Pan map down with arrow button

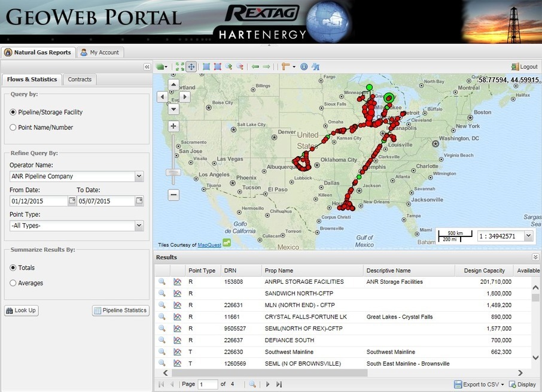[x=173, y=109]
